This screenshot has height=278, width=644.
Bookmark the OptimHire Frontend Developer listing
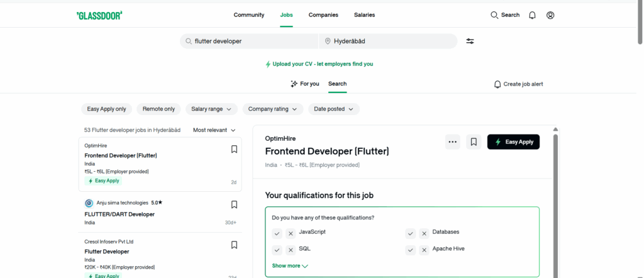click(x=234, y=149)
